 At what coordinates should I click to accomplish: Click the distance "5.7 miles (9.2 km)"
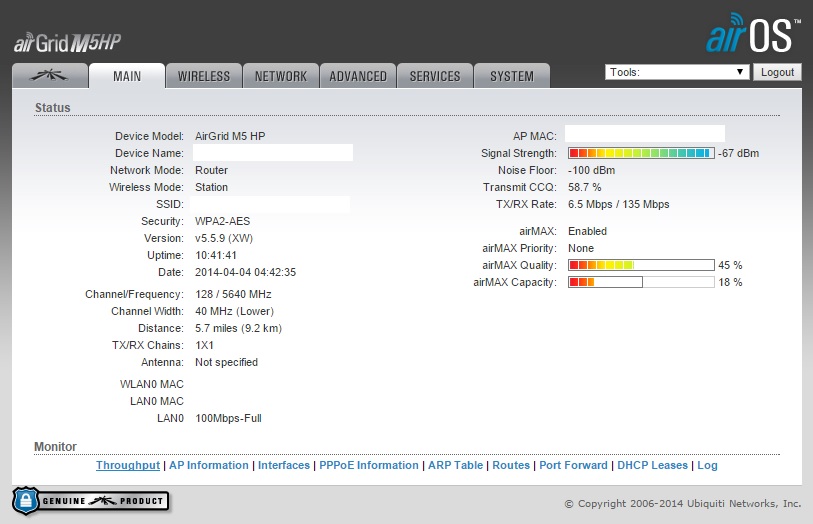[x=238, y=329]
